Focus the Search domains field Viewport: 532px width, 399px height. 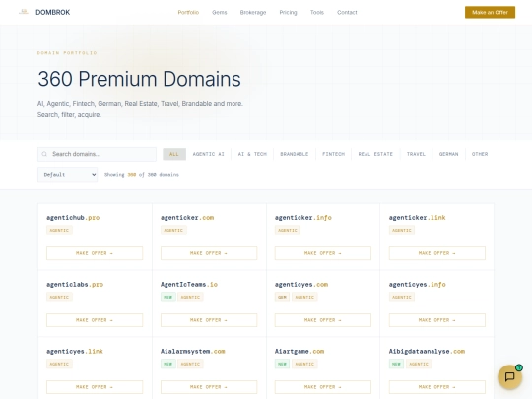coord(97,154)
